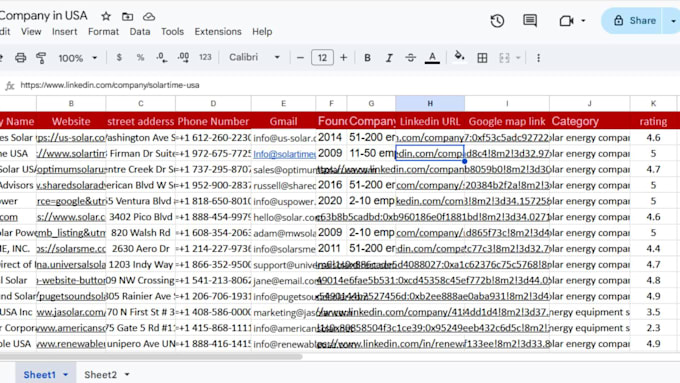This screenshot has width=680, height=383.
Task: Open the Help menu
Action: [x=262, y=32]
